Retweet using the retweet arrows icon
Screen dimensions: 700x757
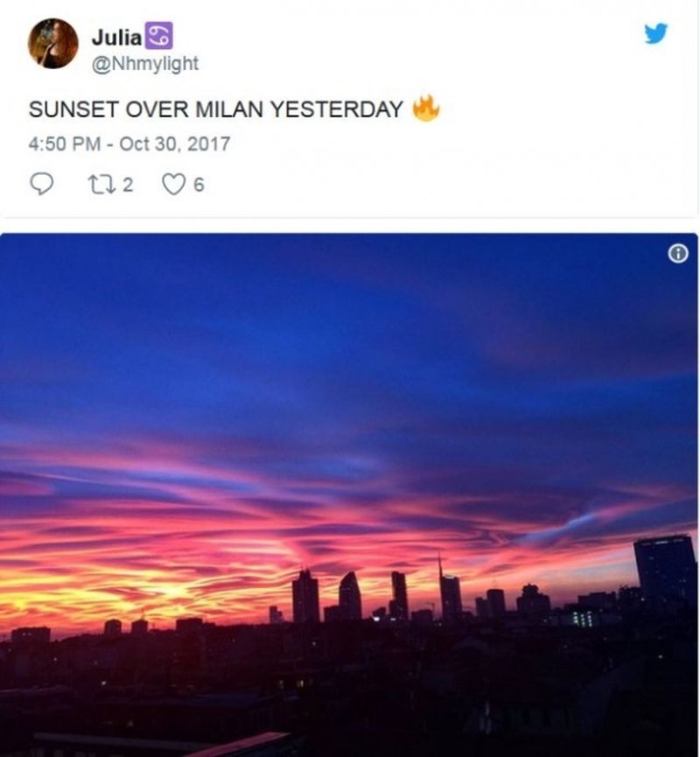pyautogui.click(x=101, y=185)
